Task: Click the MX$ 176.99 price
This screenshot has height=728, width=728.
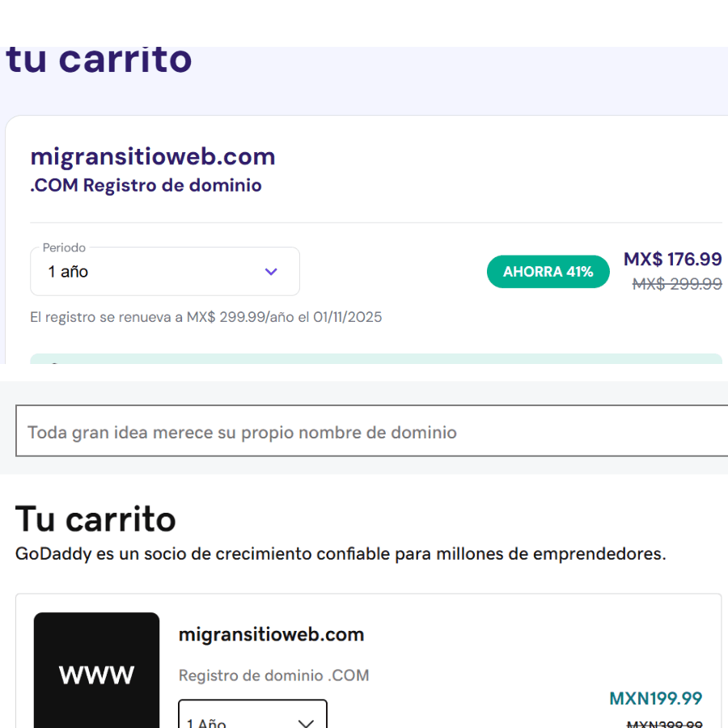Action: 672,259
